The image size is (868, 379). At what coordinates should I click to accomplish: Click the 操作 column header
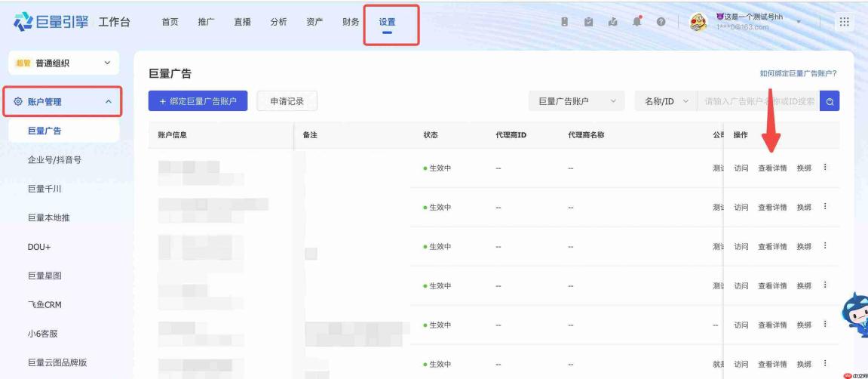tap(741, 134)
